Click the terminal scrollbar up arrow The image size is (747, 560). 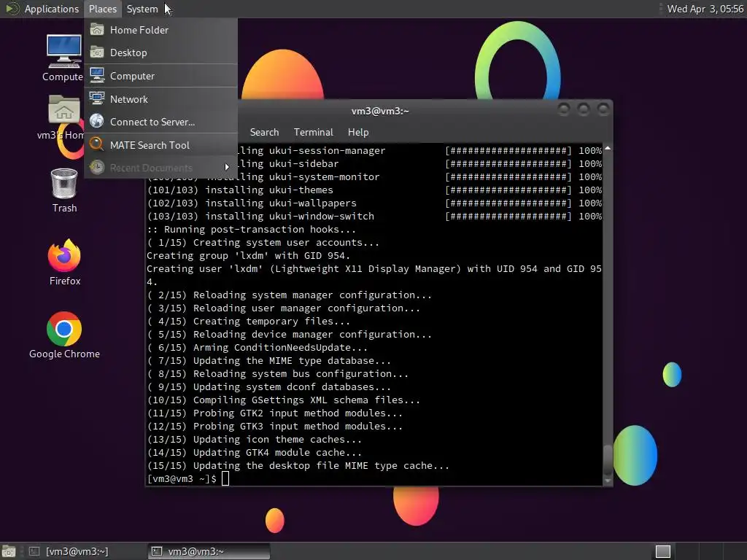point(608,149)
